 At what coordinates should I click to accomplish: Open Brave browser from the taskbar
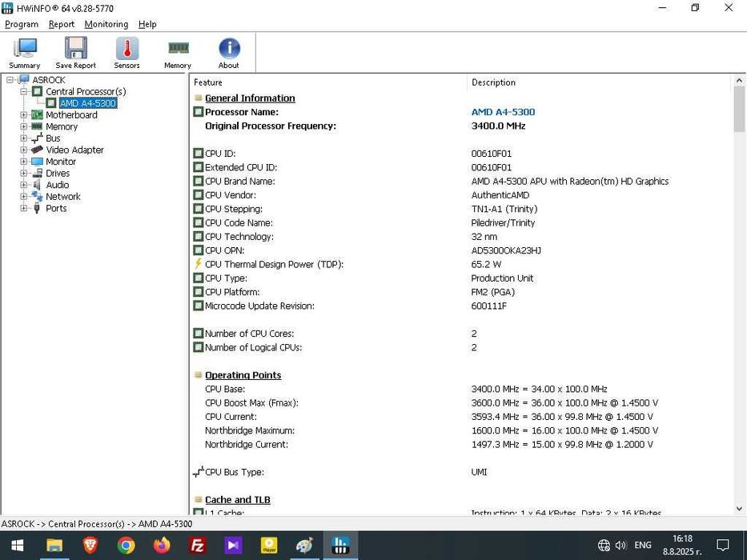[x=90, y=546]
